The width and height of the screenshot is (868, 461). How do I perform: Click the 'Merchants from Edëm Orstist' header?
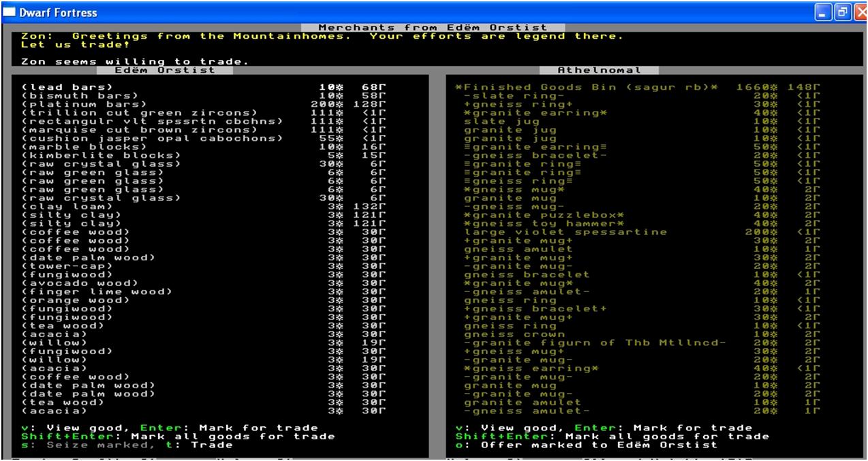tap(433, 27)
